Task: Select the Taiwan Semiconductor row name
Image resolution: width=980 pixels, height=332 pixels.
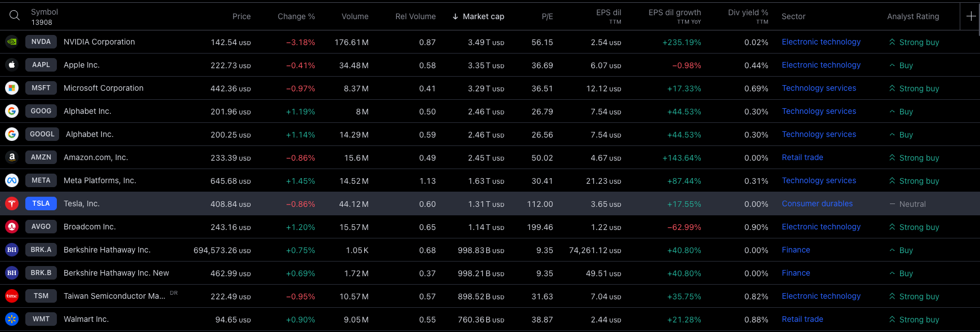Action: click(x=114, y=296)
